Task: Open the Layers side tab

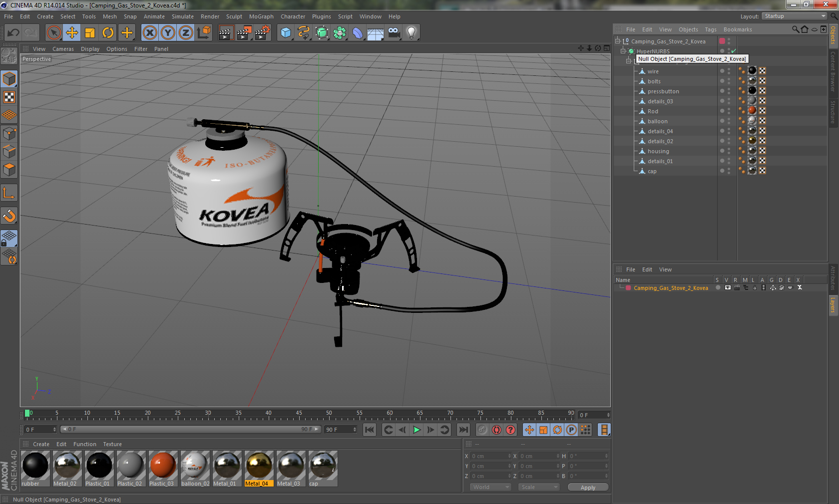Action: 833,305
